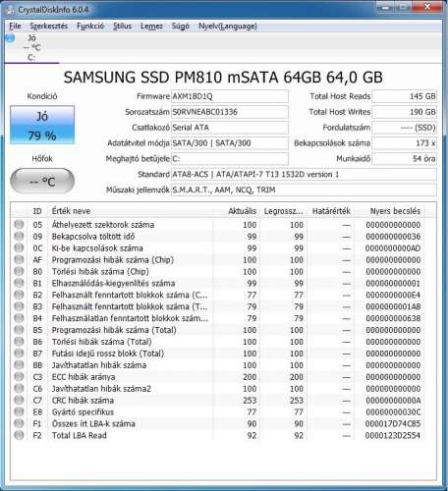
Task: Click status orb for row C7 CRC hibák száma
Action: click(x=19, y=400)
